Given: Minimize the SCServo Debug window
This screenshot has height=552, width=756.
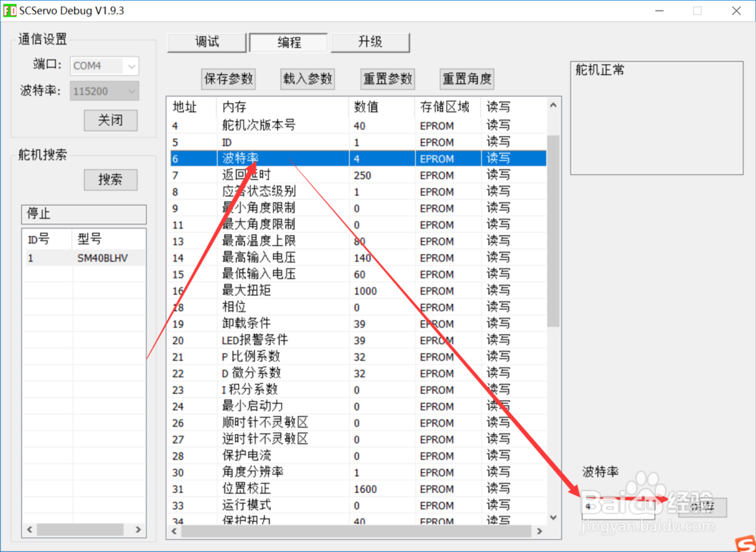Looking at the screenshot, I should tap(659, 11).
